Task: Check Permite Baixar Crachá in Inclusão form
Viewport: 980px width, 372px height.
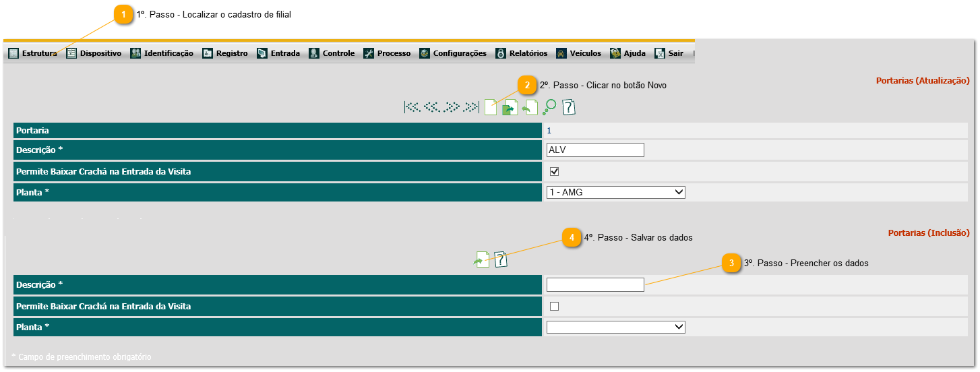Action: pyautogui.click(x=555, y=307)
